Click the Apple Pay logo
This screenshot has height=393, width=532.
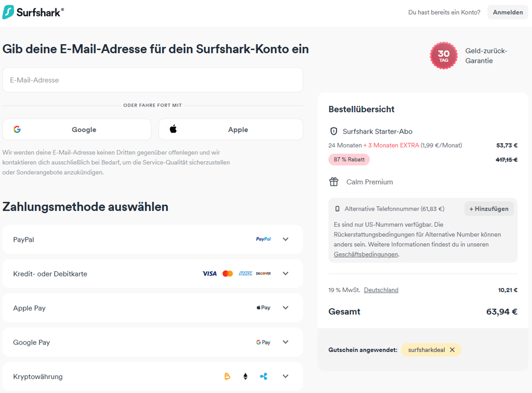point(263,307)
